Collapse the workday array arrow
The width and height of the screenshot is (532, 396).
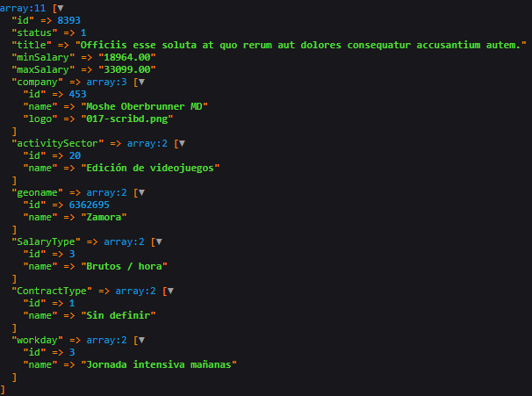pos(141,340)
